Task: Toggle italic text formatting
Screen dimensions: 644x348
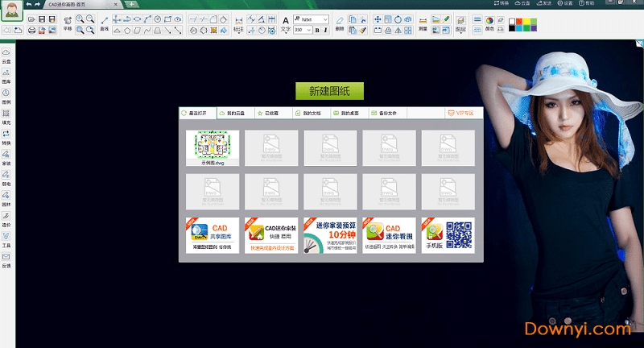Action: pos(326,30)
